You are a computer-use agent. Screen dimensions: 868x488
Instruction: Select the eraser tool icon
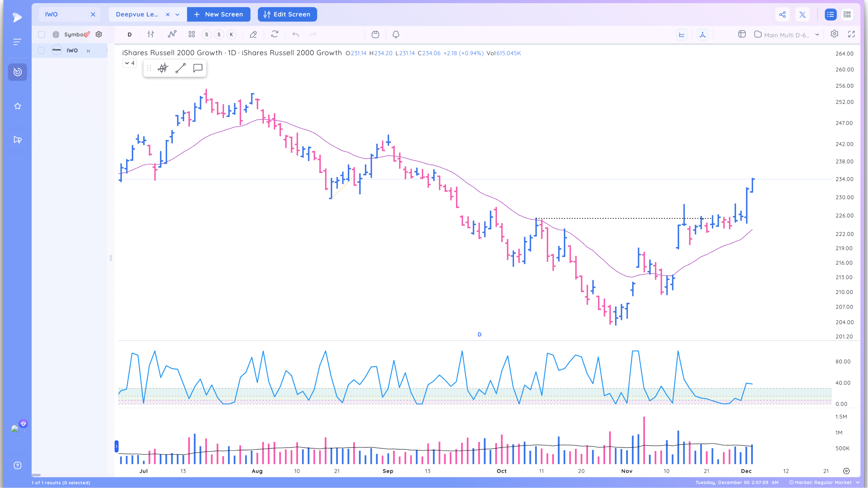[253, 34]
